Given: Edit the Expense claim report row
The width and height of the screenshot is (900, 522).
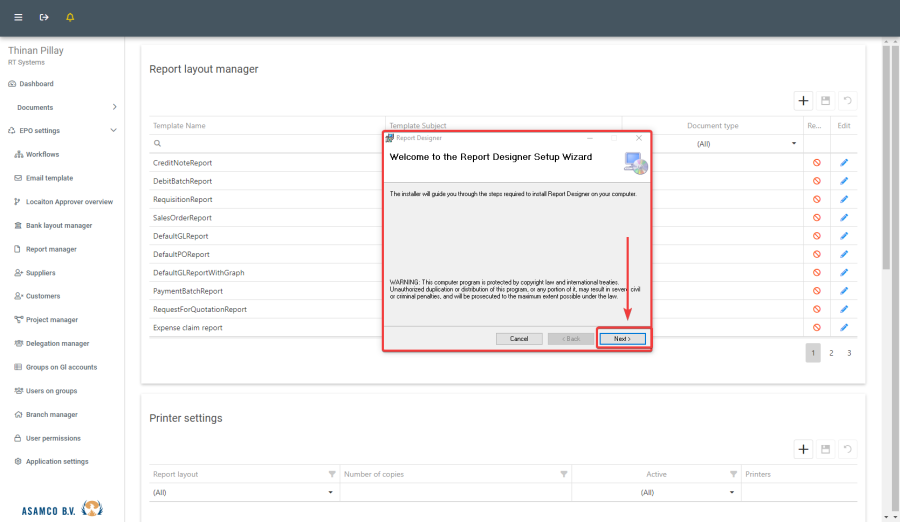Looking at the screenshot, I should [844, 327].
